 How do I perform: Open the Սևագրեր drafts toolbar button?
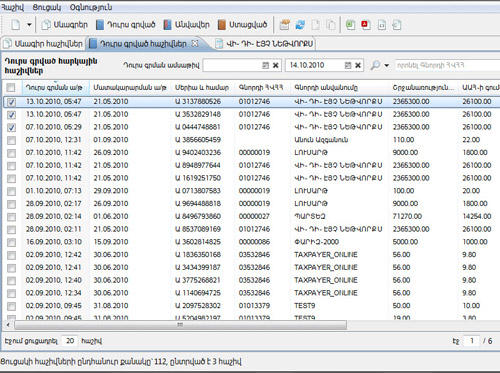coord(64,25)
